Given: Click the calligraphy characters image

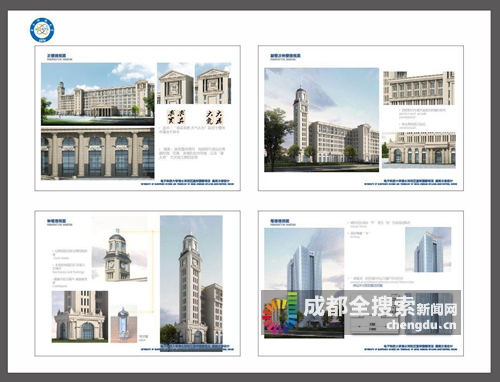Looking at the screenshot, I should tap(195, 117).
